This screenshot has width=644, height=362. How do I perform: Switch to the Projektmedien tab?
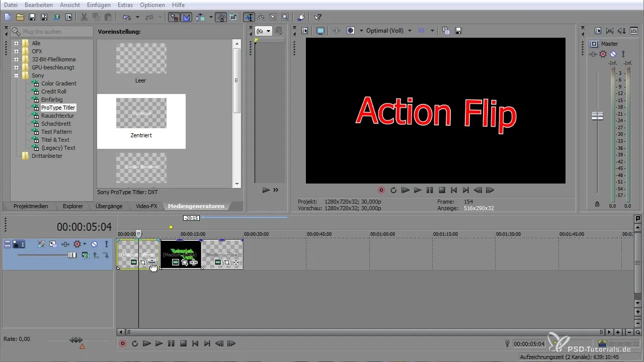(30, 206)
